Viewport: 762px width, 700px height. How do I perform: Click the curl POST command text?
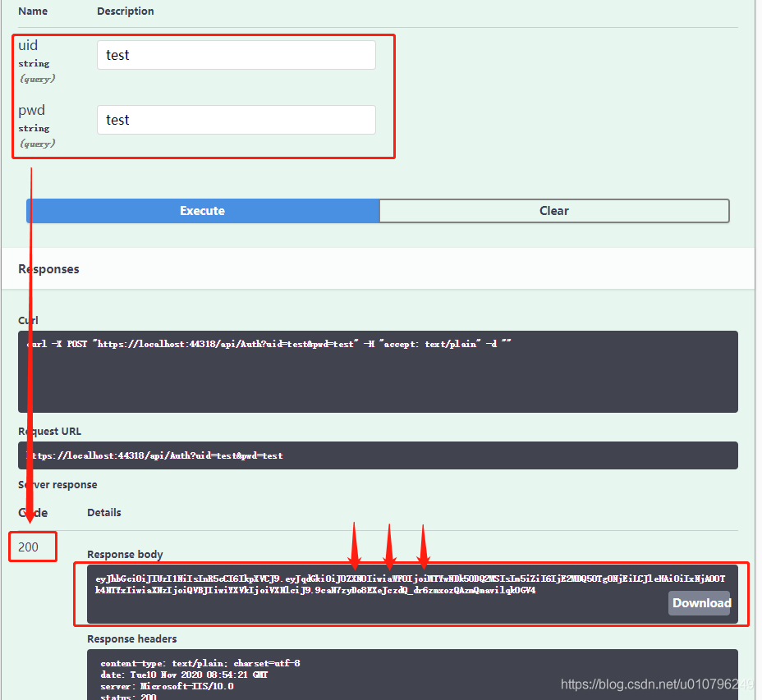click(269, 345)
